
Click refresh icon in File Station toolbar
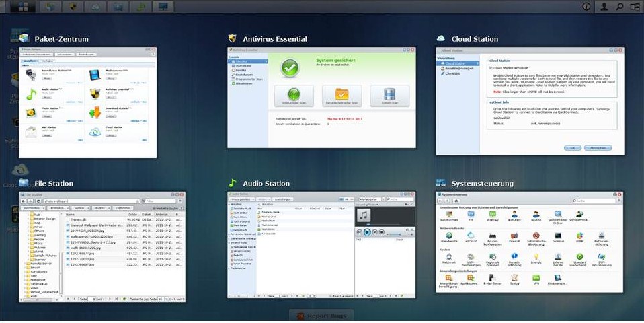pos(38,201)
